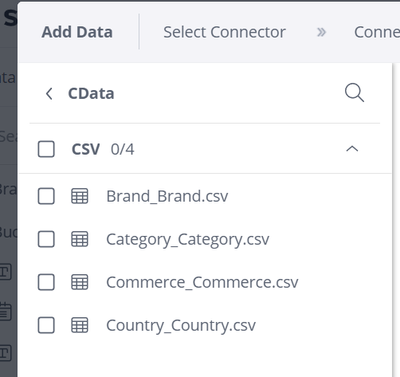Check the Country_Country.csv checkbox

46,325
